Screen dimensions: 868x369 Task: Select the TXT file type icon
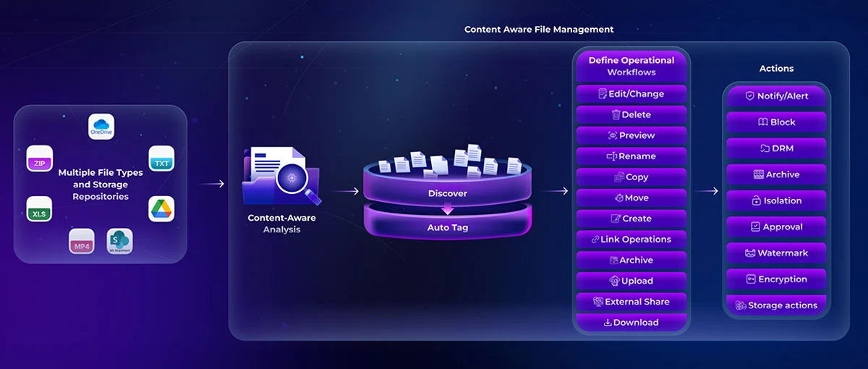pos(161,158)
